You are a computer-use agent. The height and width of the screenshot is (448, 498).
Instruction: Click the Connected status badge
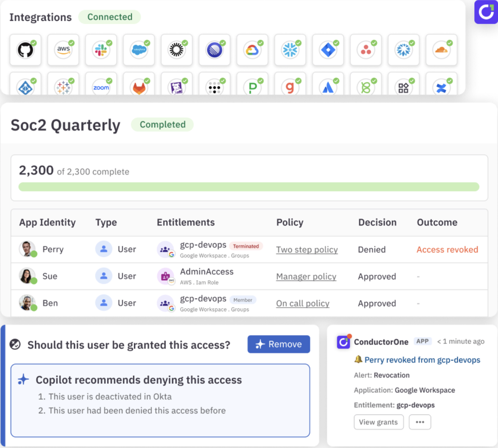(109, 17)
